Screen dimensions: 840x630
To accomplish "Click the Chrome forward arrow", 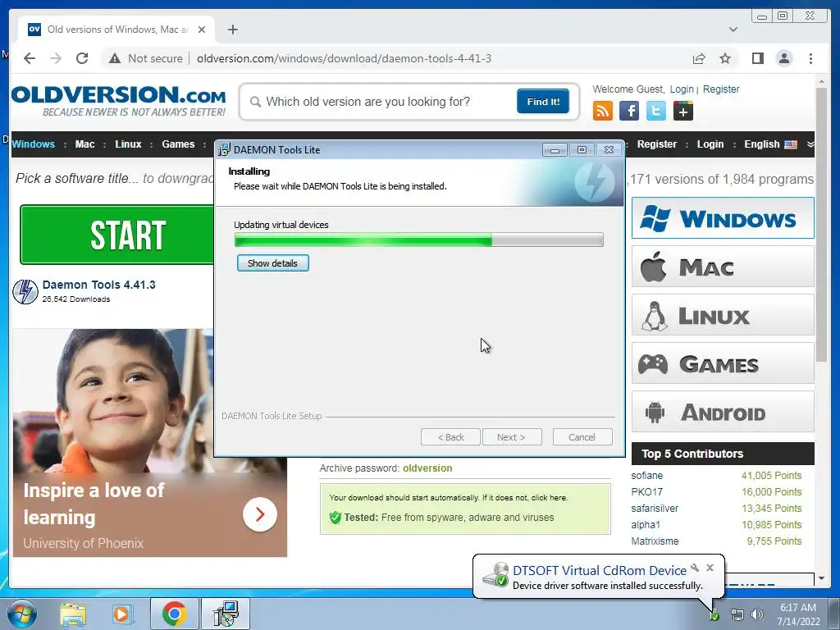I will 56,58.
